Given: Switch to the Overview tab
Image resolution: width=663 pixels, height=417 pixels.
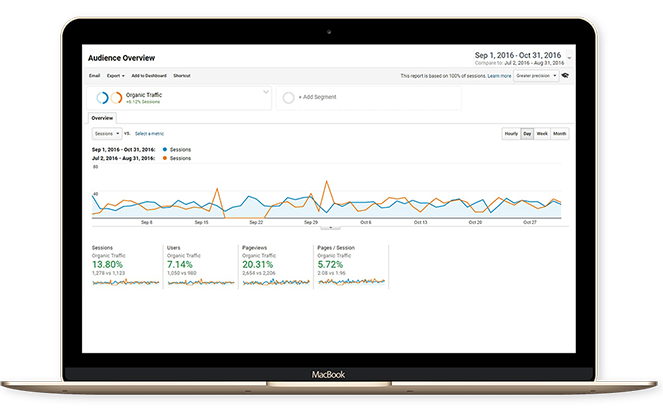Looking at the screenshot, I should click(102, 118).
